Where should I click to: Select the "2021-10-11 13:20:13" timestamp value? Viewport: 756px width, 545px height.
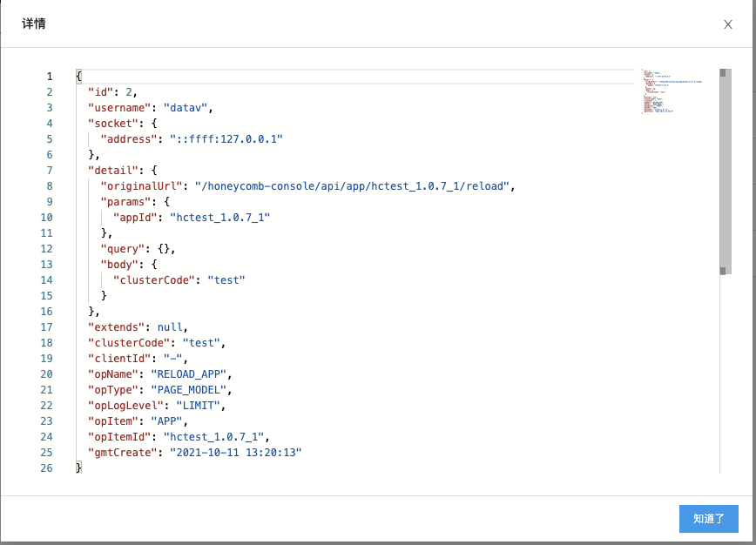(x=236, y=453)
